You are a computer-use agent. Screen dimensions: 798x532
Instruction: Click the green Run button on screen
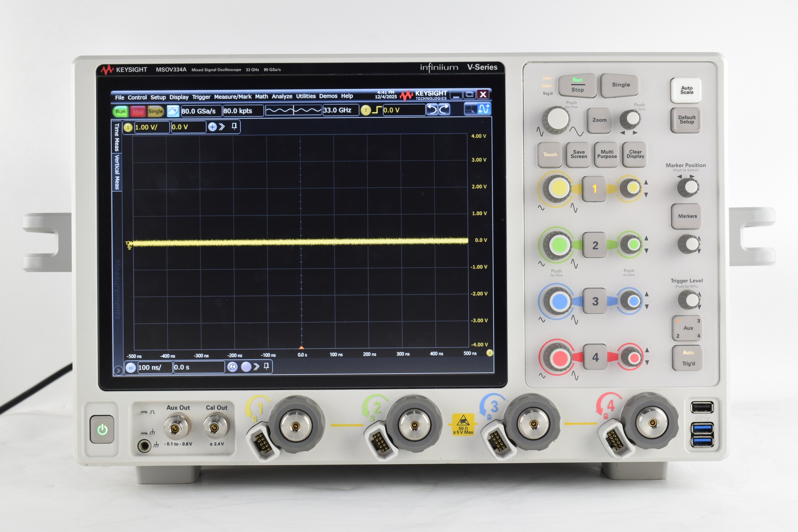(120, 111)
